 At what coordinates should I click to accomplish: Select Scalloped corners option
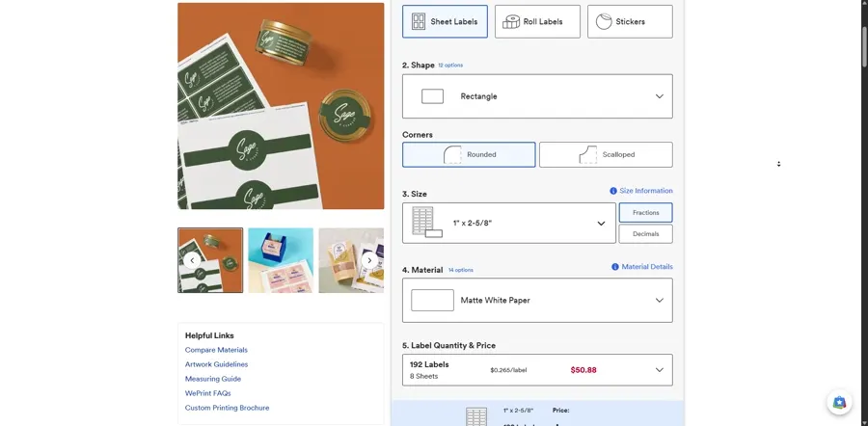coord(606,154)
